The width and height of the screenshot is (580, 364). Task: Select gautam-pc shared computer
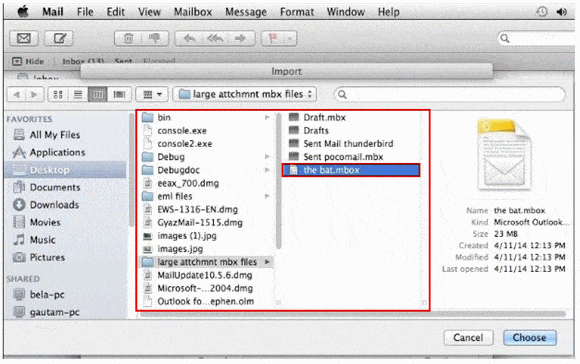[46, 312]
